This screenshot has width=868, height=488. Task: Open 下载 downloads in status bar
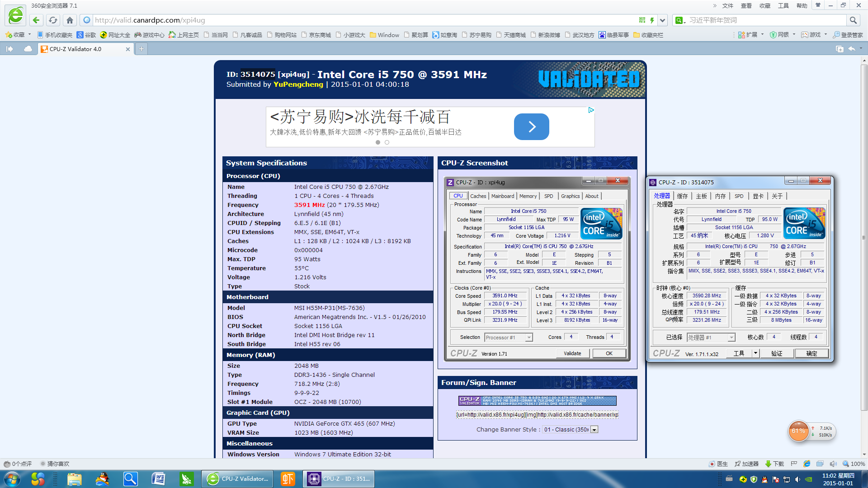point(774,464)
